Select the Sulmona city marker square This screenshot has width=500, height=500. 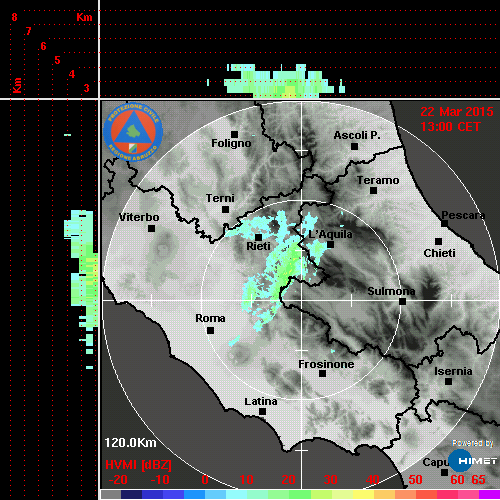point(403,302)
